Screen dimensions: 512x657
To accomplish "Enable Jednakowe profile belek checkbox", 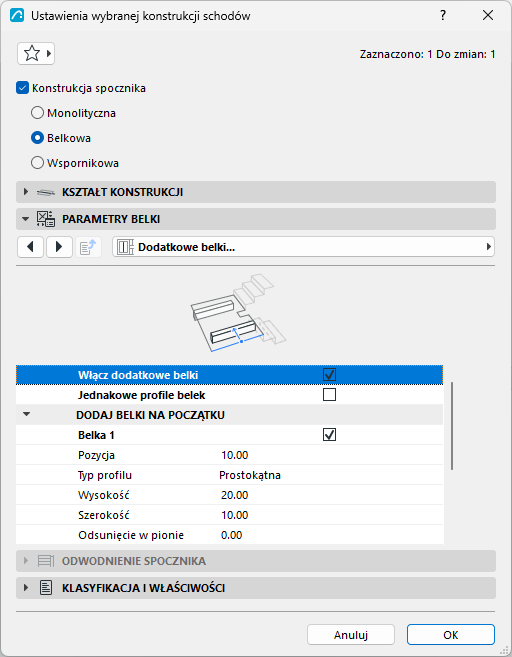I will tap(329, 395).
